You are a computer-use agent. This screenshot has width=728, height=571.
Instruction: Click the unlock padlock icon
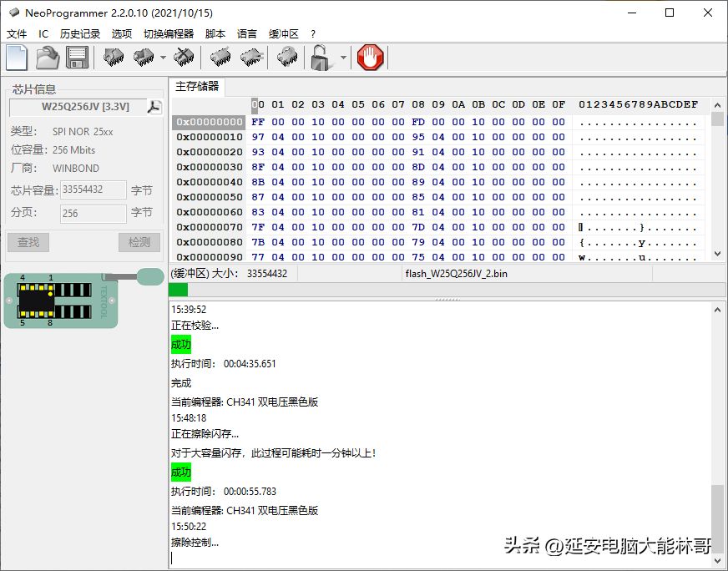[x=321, y=58]
